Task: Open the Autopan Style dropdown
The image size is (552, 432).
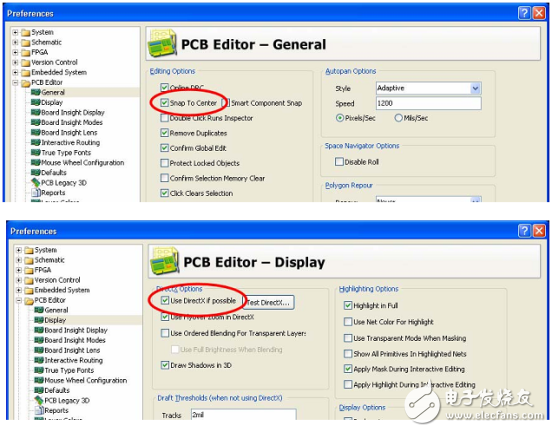Action: pyautogui.click(x=475, y=88)
